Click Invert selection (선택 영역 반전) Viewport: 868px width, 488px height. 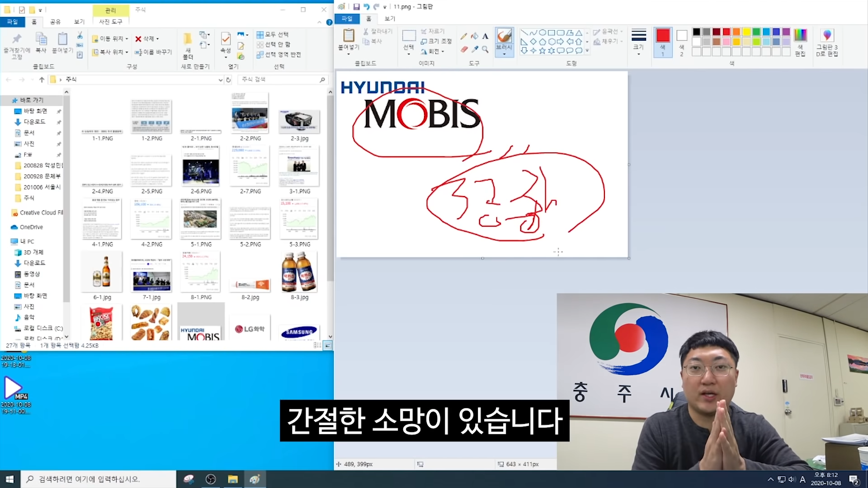click(x=278, y=55)
